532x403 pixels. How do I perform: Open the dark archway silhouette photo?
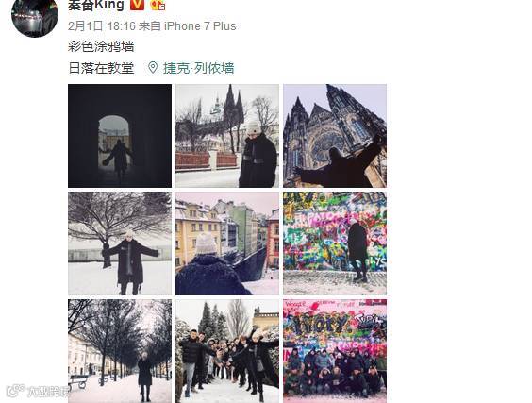pyautogui.click(x=120, y=136)
